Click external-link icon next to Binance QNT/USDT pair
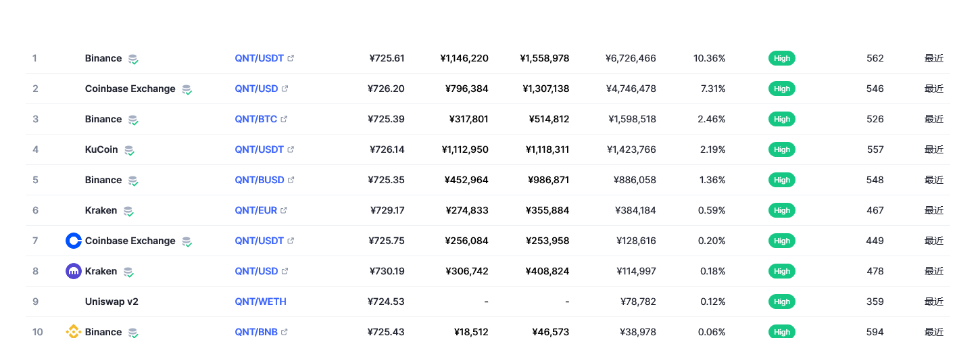 (x=291, y=58)
